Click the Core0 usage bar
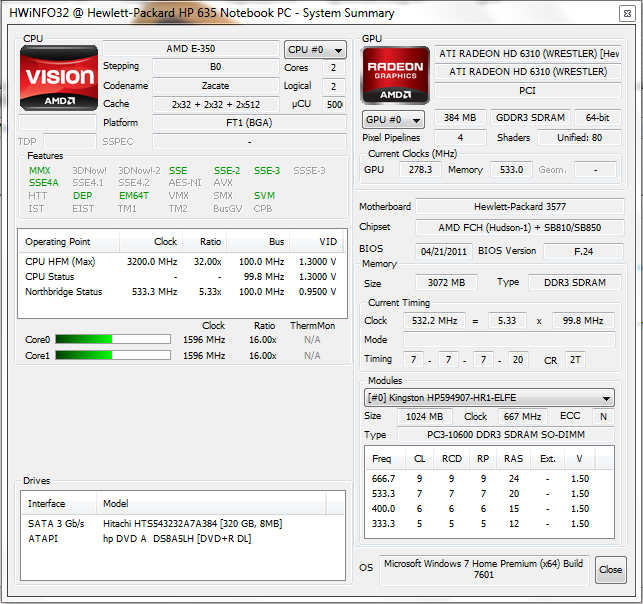Viewport: 643px width, 604px height. [113, 339]
